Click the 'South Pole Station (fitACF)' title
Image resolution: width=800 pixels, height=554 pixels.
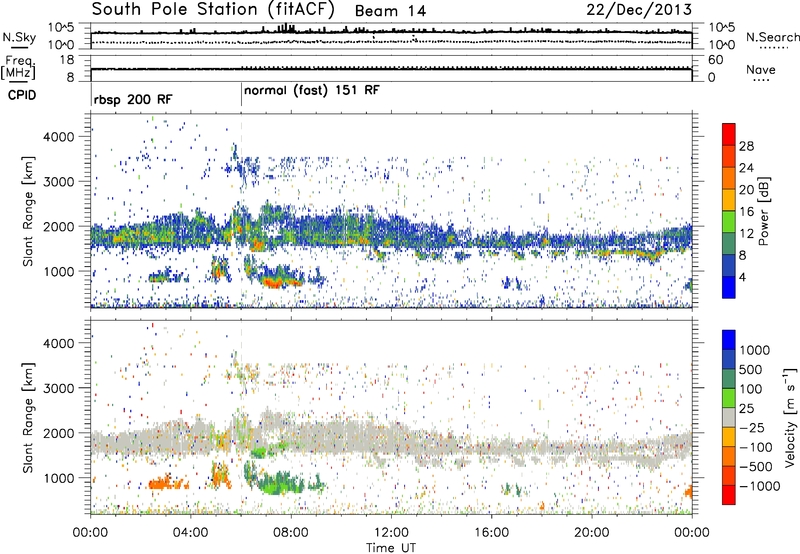213,9
